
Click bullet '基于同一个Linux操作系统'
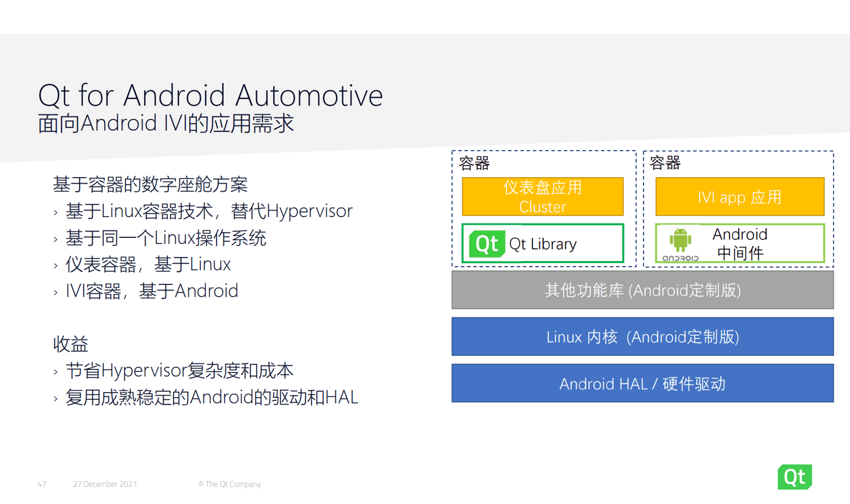click(166, 238)
